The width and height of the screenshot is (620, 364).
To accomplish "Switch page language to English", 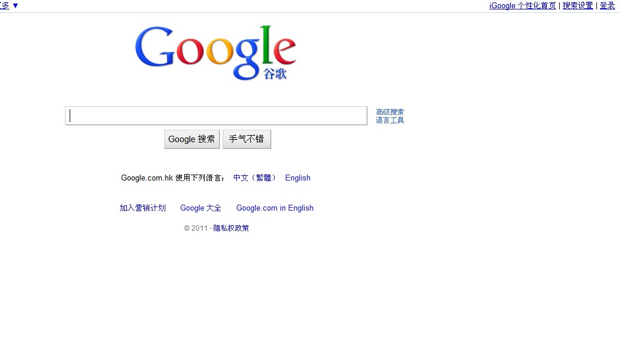I will click(x=298, y=178).
